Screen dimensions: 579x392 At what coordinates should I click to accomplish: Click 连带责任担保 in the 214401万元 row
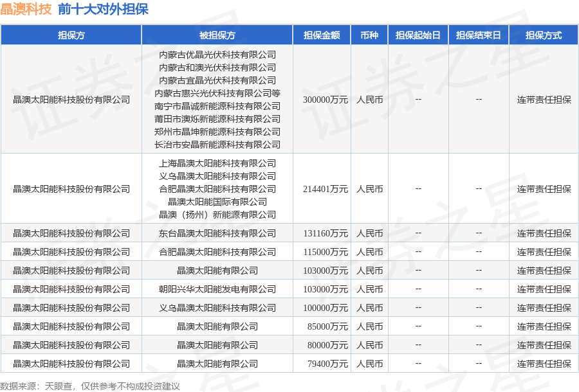coord(544,189)
